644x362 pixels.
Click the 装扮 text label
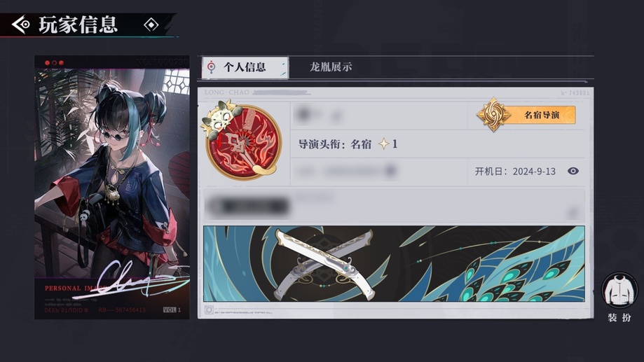coord(619,318)
